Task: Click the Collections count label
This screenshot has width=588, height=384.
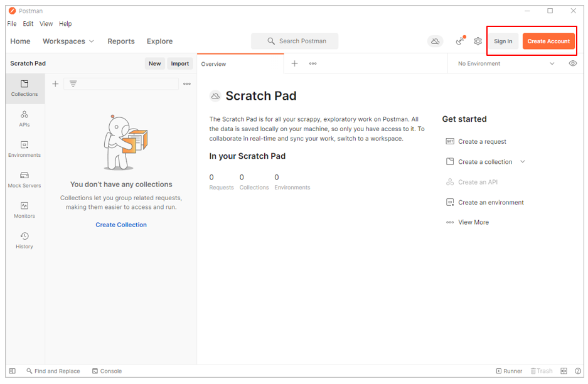Action: coord(254,188)
